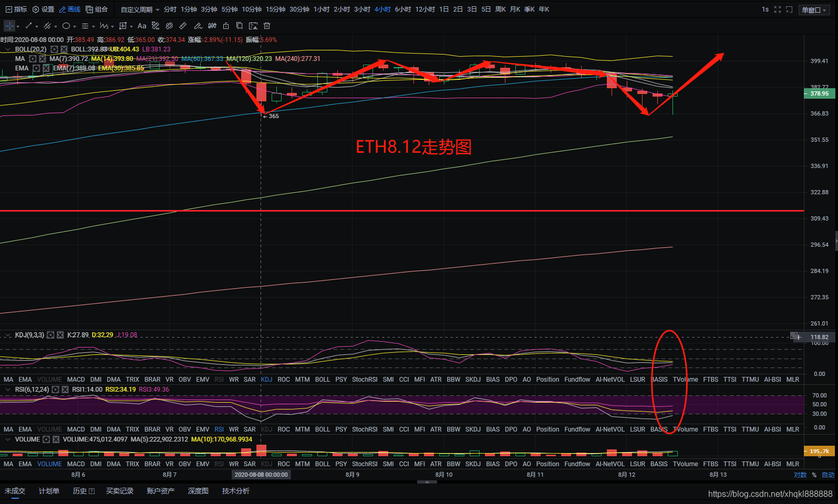Open VOLUME indicator gear settings

click(x=46, y=439)
